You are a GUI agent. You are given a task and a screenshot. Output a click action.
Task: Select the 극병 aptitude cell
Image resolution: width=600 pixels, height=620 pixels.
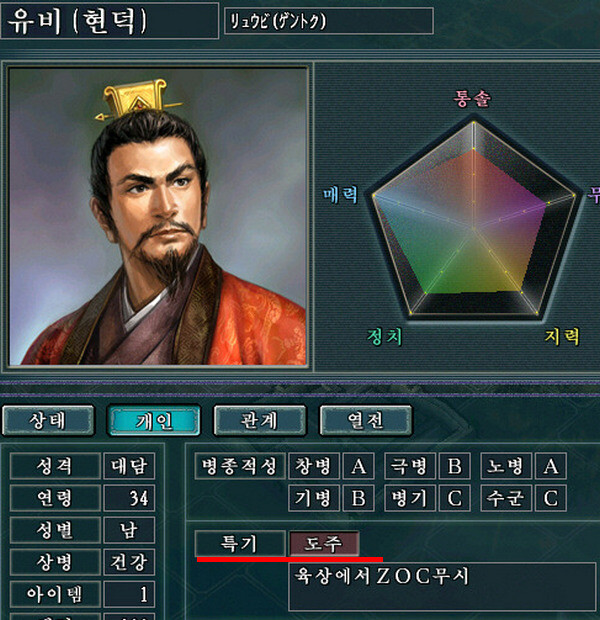410,466
